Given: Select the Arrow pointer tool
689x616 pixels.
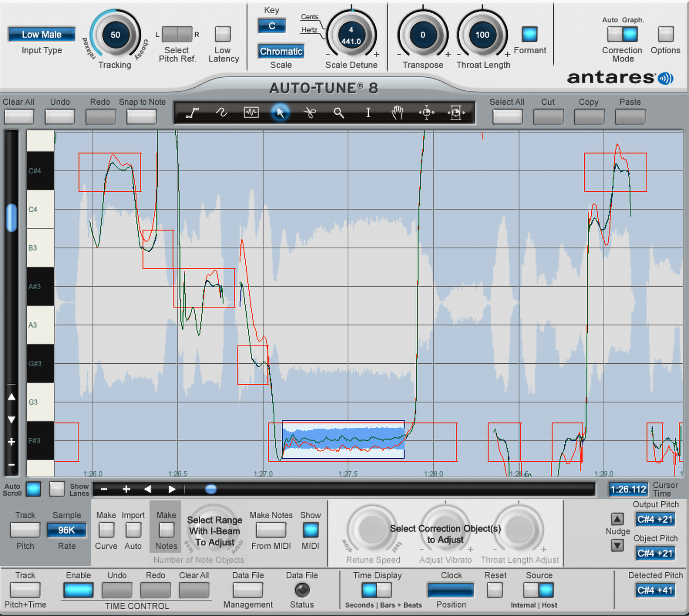Looking at the screenshot, I should 280,112.
